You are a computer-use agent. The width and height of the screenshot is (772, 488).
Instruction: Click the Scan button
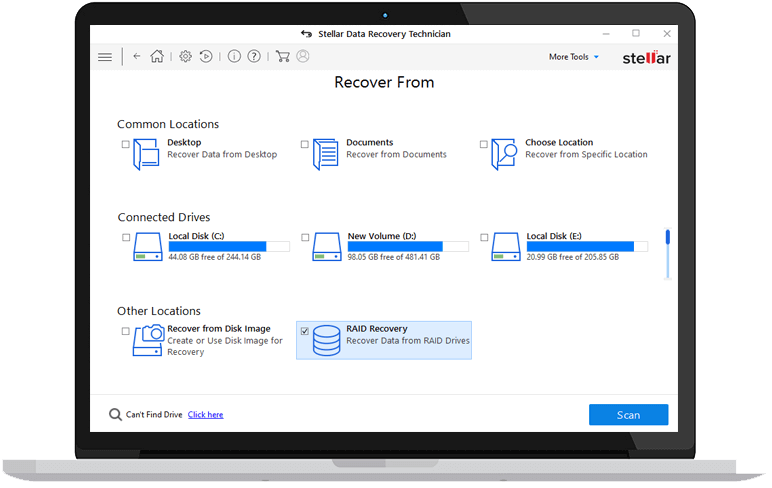[x=628, y=415]
